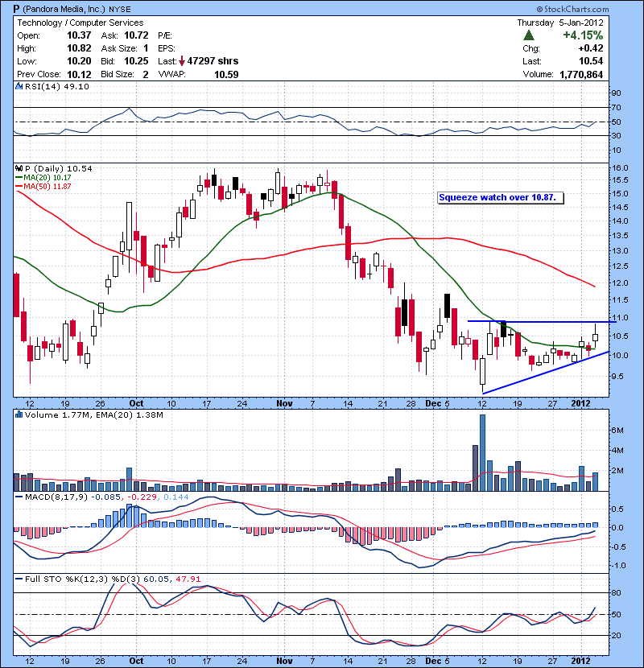The width and height of the screenshot is (644, 668).
Task: Click the MACD histogram value 0.144
Action: click(176, 497)
